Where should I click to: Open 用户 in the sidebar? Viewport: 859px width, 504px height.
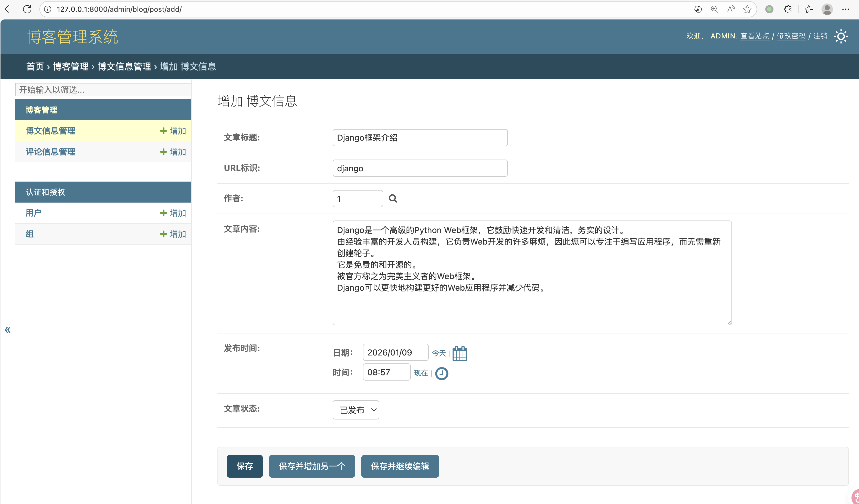pos(33,213)
